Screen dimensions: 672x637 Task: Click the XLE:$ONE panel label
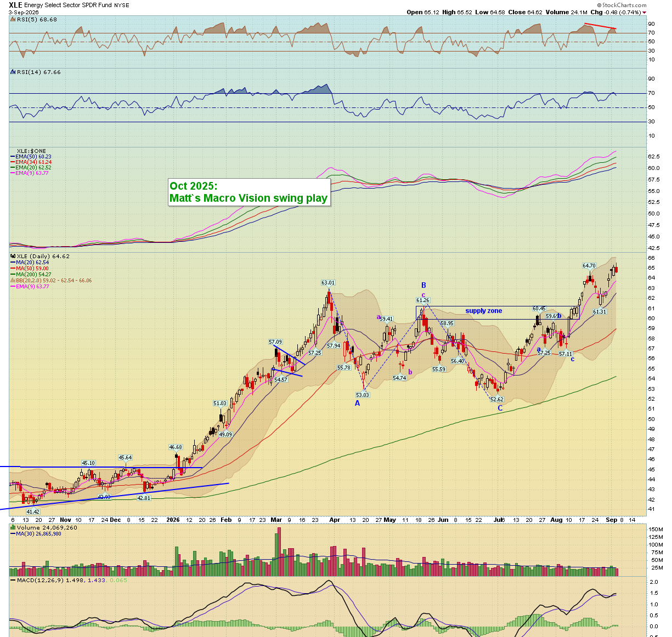coord(31,151)
